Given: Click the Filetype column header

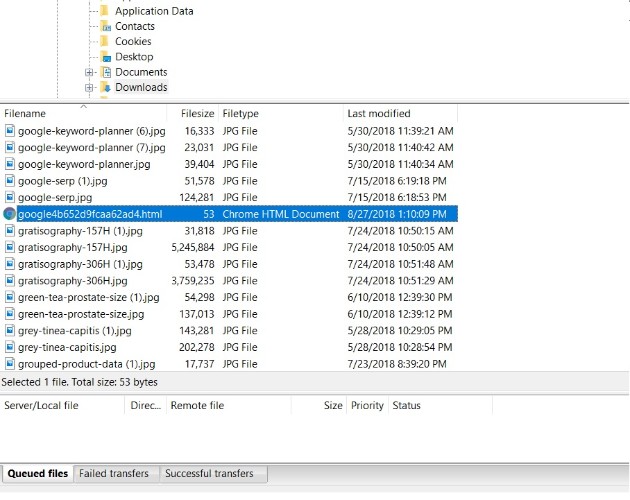Looking at the screenshot, I should tap(240, 114).
